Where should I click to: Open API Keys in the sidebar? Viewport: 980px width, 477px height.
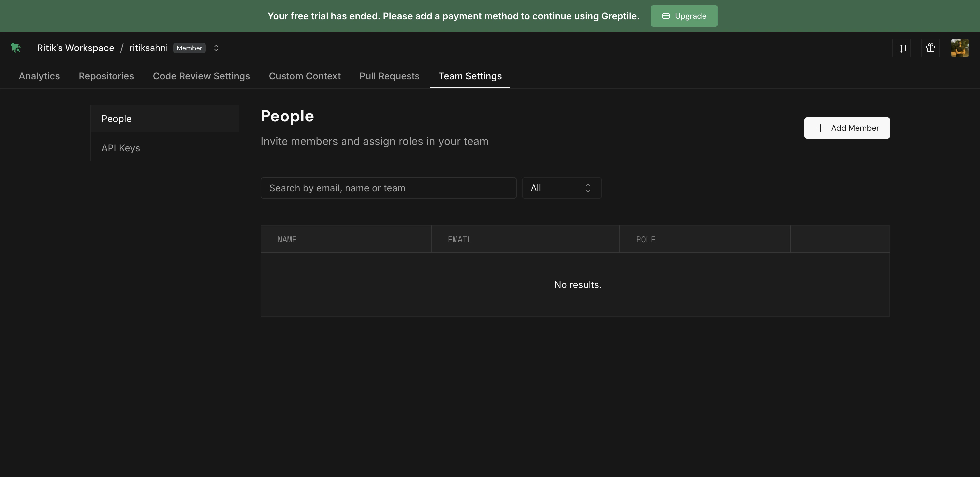tap(121, 148)
